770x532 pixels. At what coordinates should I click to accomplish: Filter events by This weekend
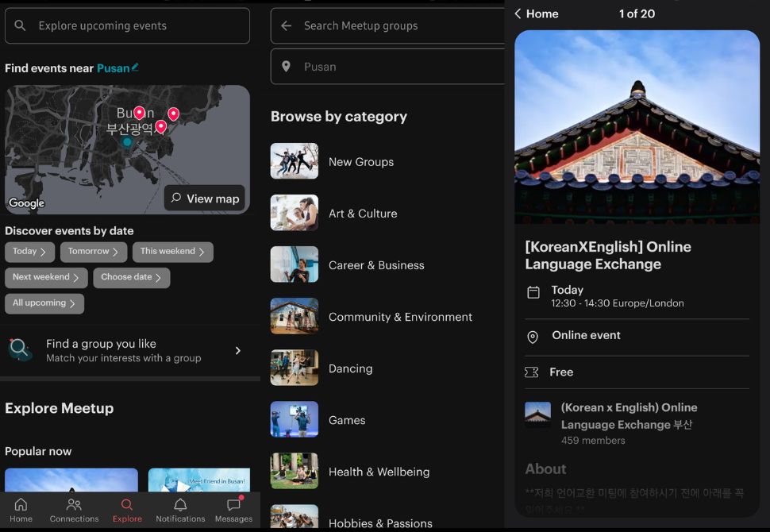click(x=173, y=252)
